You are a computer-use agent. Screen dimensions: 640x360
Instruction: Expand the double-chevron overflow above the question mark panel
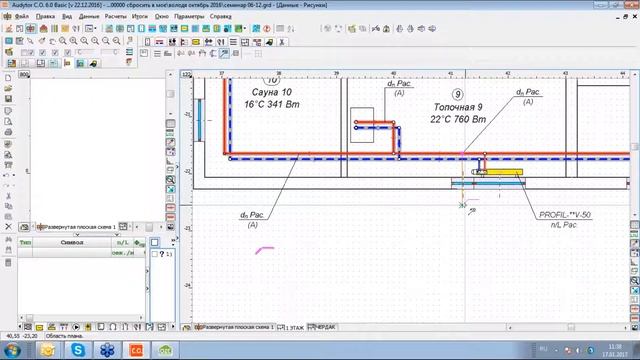coord(173,240)
